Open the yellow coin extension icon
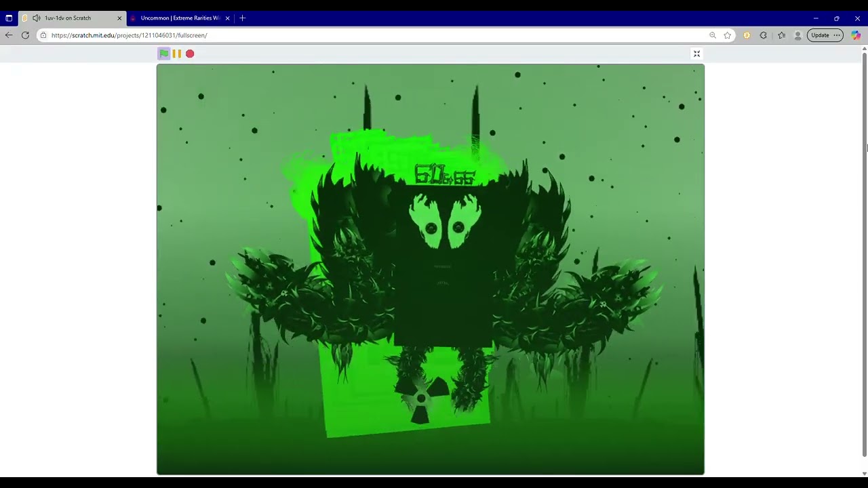The height and width of the screenshot is (488, 868). pyautogui.click(x=747, y=35)
